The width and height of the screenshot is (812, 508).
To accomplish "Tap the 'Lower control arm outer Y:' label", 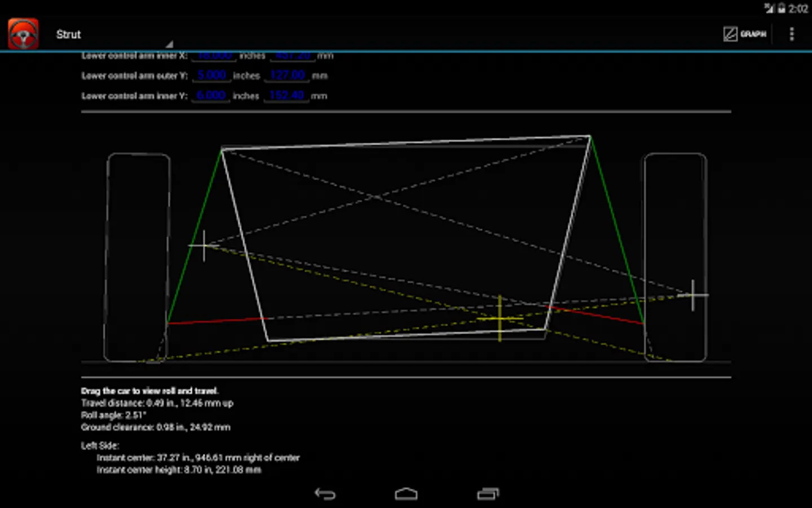I will (x=134, y=76).
